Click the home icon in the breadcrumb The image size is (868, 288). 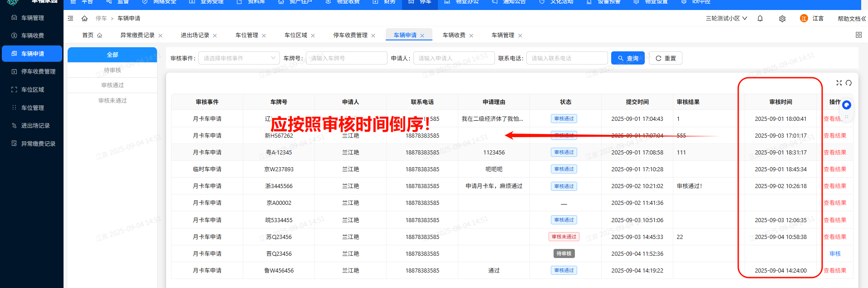tap(84, 19)
